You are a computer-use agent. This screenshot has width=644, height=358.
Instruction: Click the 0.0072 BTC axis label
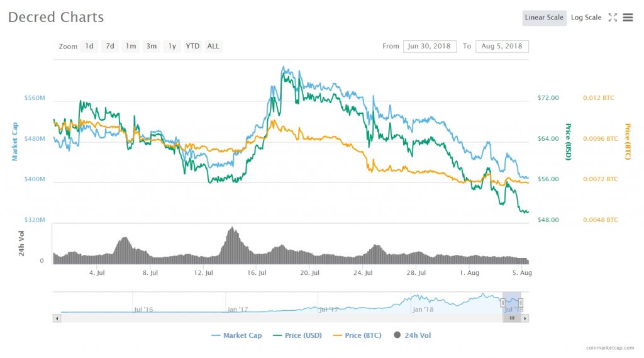601,179
